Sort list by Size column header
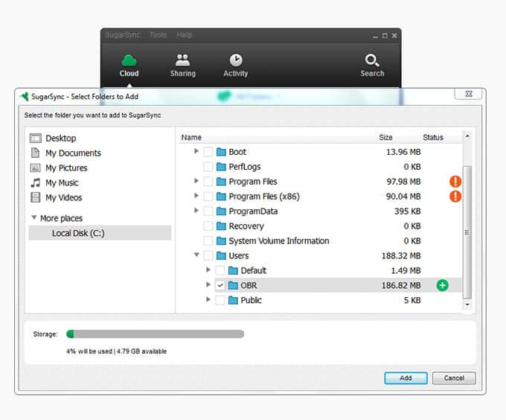Viewport: 506px width, 420px height. 385,138
